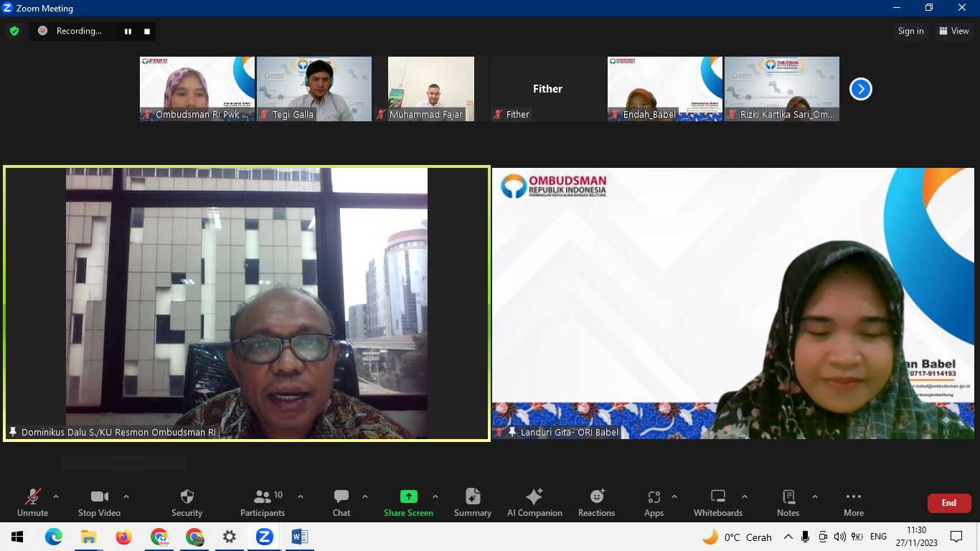
Task: Pause the meeting recording
Action: point(128,31)
